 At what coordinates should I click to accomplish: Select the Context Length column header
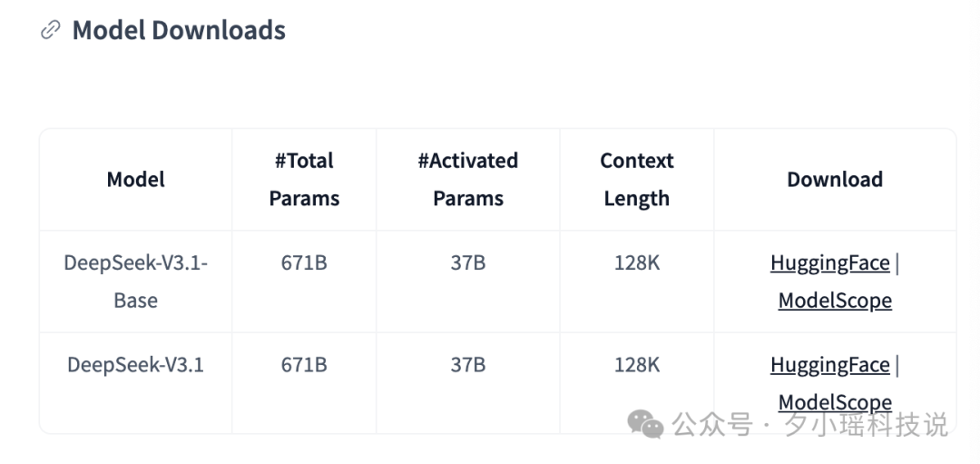(636, 180)
